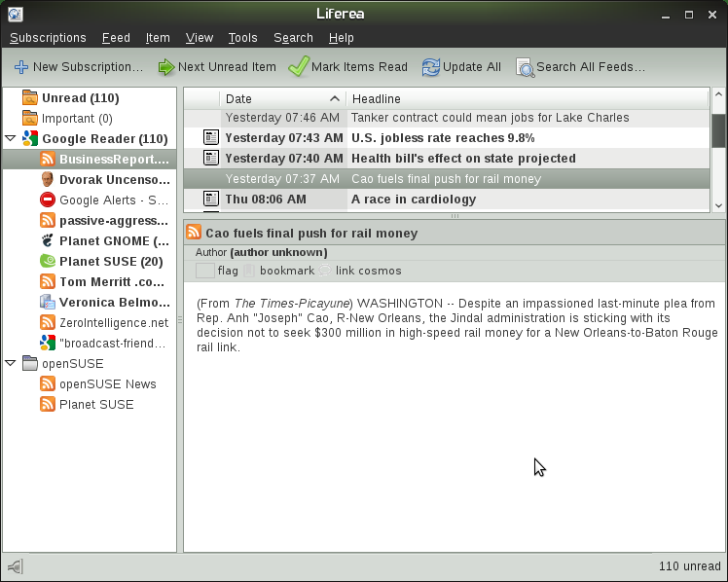The width and height of the screenshot is (728, 582).
Task: Open headline 'A race in cardiology'
Action: click(414, 200)
